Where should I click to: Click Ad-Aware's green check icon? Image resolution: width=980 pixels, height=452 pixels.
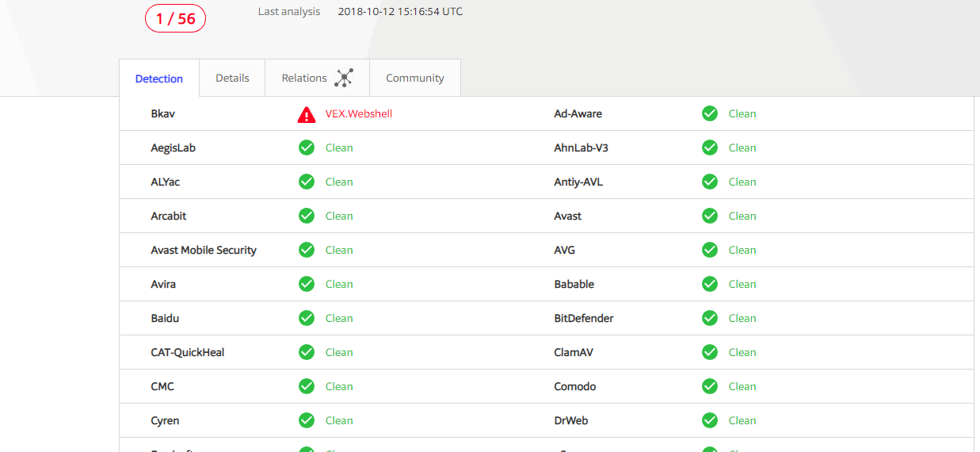coord(710,113)
